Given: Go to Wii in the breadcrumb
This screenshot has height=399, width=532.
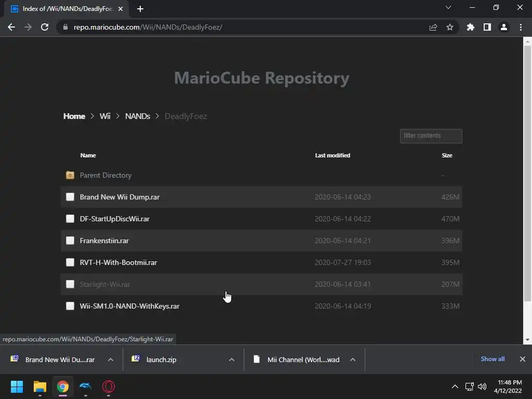Looking at the screenshot, I should pyautogui.click(x=105, y=116).
